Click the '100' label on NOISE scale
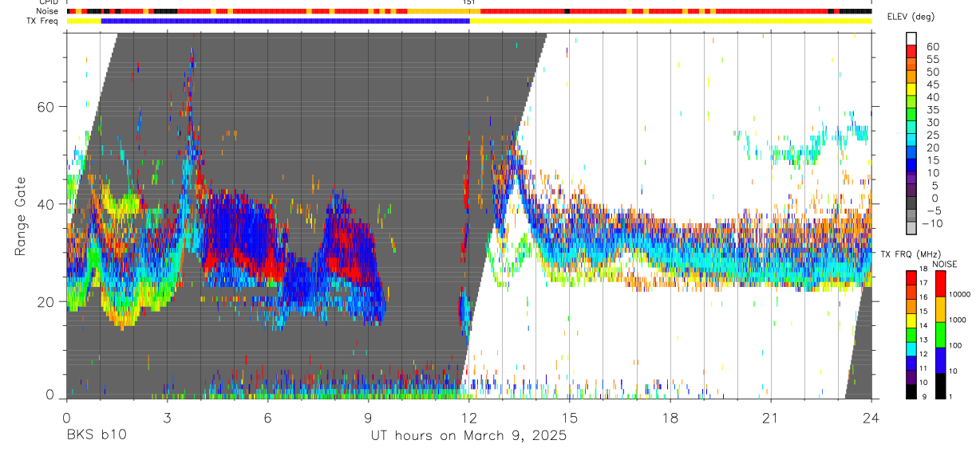Image resolution: width=980 pixels, height=452 pixels. click(x=954, y=345)
